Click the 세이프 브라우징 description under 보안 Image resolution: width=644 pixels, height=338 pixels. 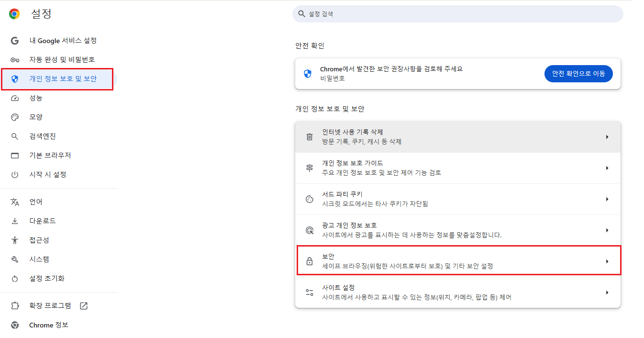[408, 266]
